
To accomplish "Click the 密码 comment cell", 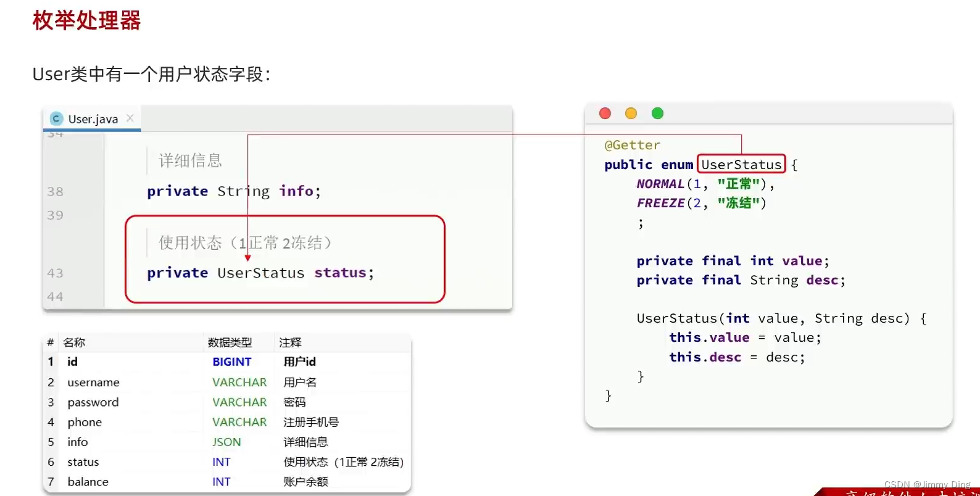I will 294,402.
